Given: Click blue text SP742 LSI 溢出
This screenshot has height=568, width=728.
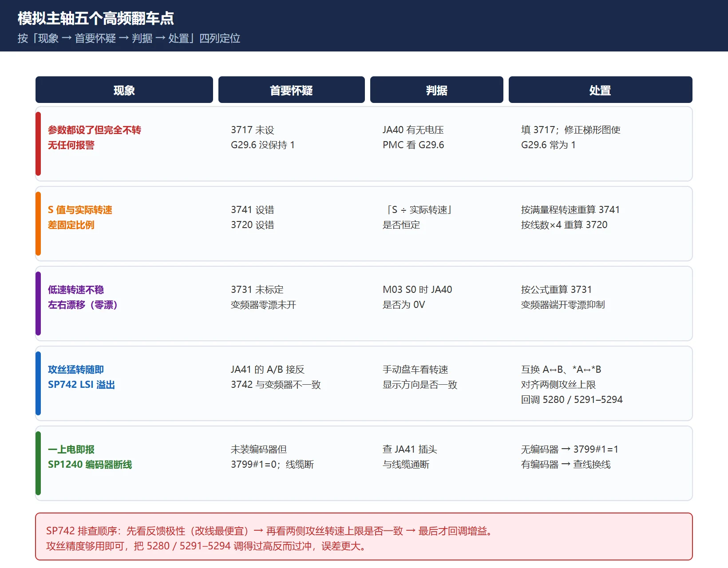Looking at the screenshot, I should point(81,385).
